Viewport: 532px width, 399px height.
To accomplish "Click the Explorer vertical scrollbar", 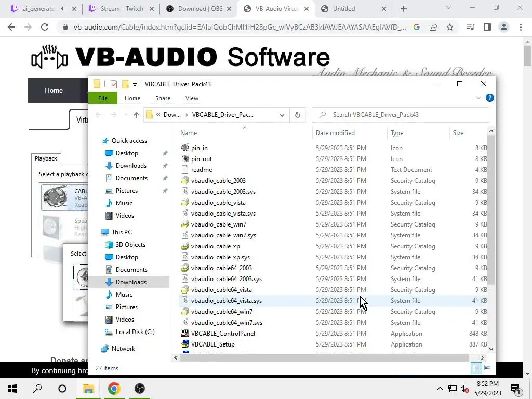I will (491, 210).
